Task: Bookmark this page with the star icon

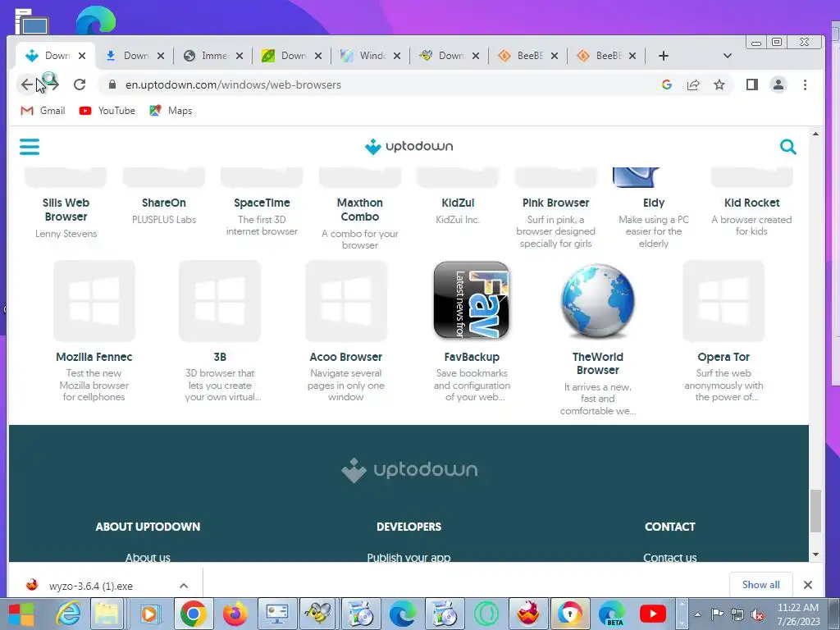Action: [x=719, y=84]
